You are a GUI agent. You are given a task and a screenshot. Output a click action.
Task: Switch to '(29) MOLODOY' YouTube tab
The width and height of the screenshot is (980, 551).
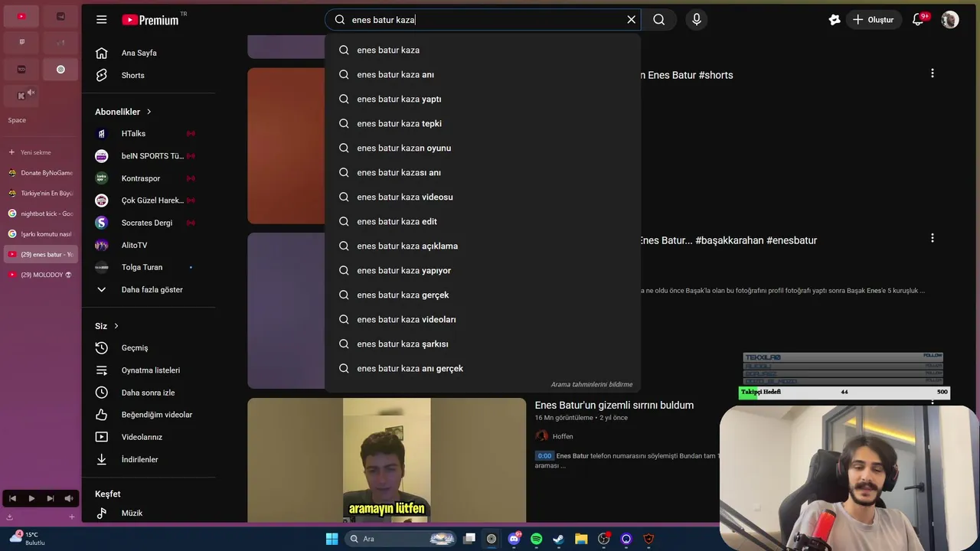coord(41,275)
